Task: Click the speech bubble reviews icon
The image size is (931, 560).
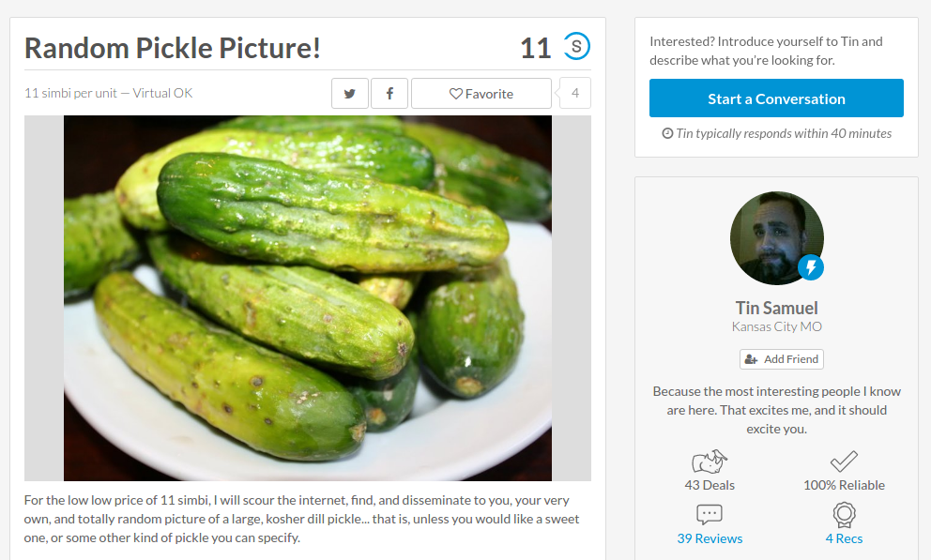Action: click(709, 514)
